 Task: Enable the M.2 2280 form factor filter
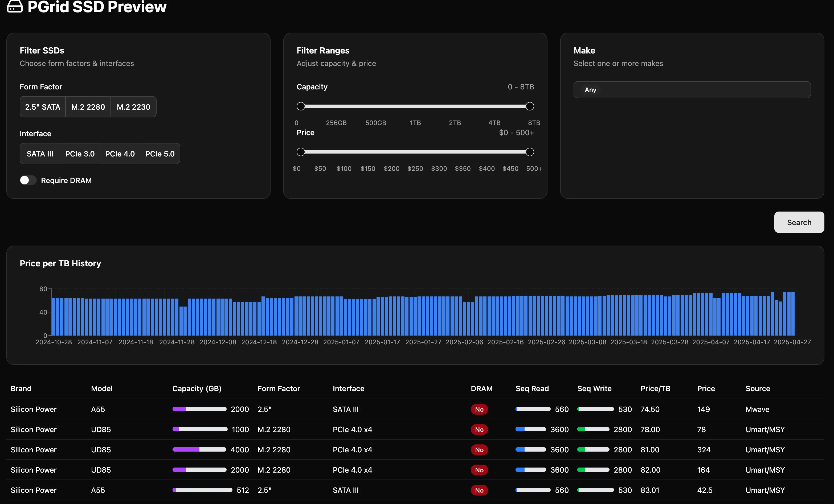tap(88, 107)
